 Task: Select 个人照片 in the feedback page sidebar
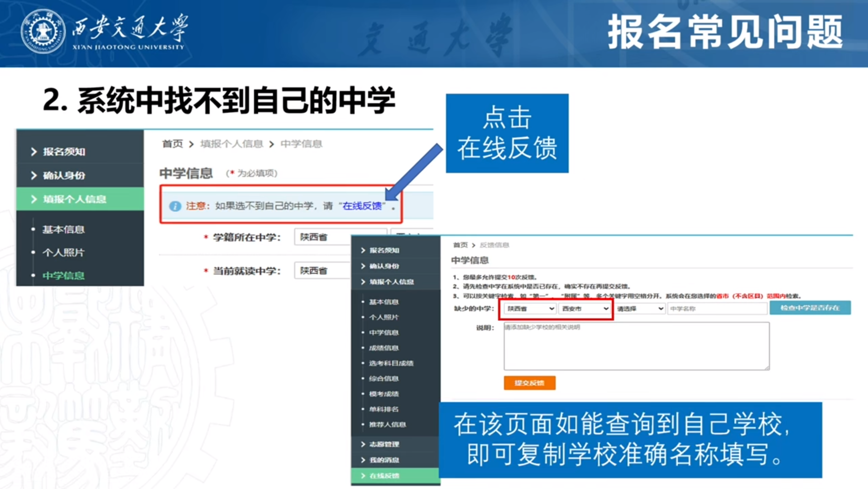click(384, 317)
